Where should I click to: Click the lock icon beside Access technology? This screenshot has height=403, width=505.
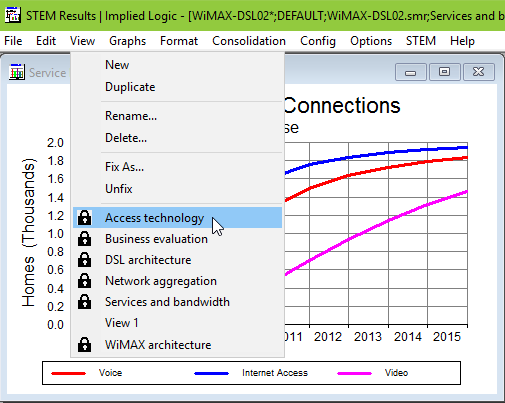click(x=84, y=218)
